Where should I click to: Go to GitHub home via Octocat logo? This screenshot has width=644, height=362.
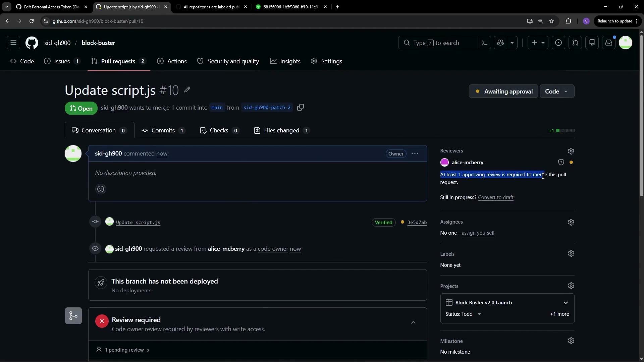tap(32, 43)
